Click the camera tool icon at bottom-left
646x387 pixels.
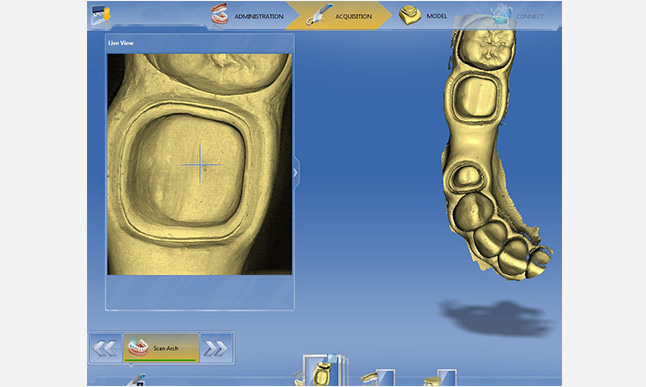137,380
